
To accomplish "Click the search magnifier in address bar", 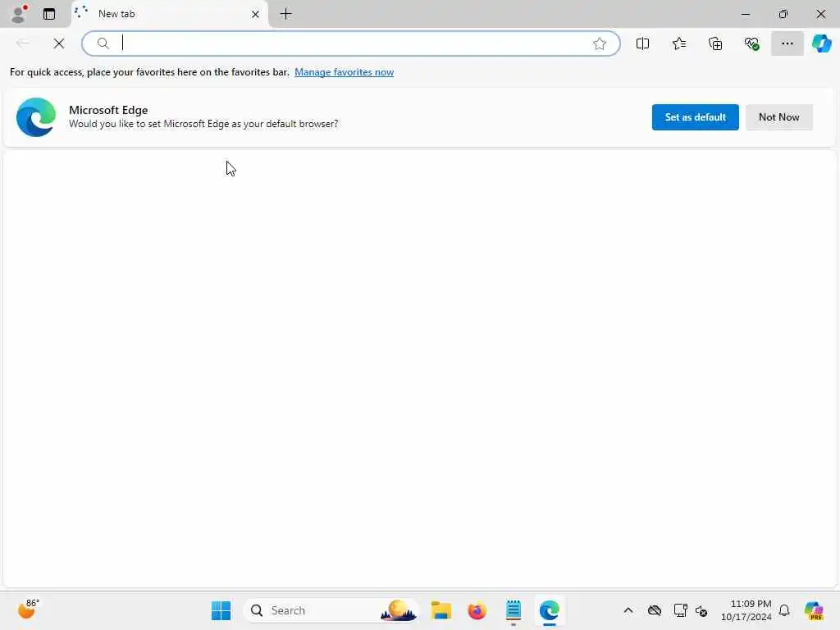I will [x=103, y=43].
